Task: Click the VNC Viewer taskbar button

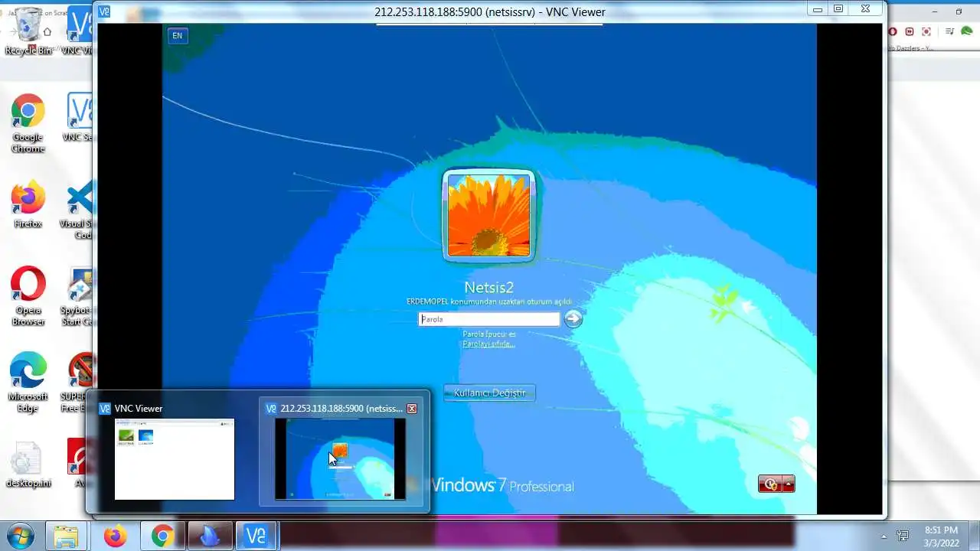Action: [256, 536]
